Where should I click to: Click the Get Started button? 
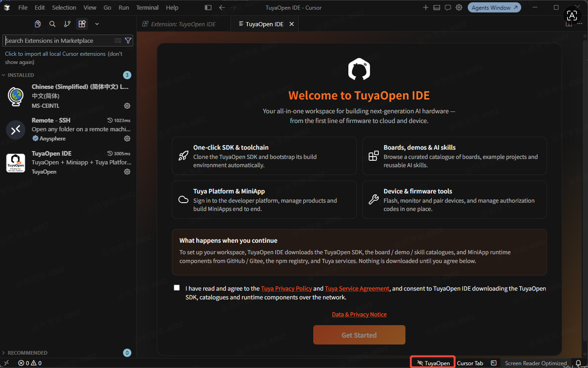click(x=359, y=335)
